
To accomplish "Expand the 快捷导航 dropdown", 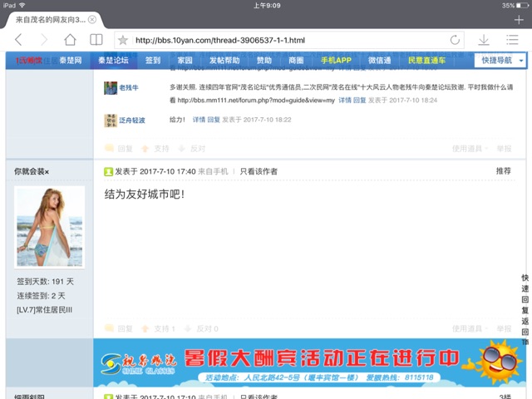I will (500, 61).
